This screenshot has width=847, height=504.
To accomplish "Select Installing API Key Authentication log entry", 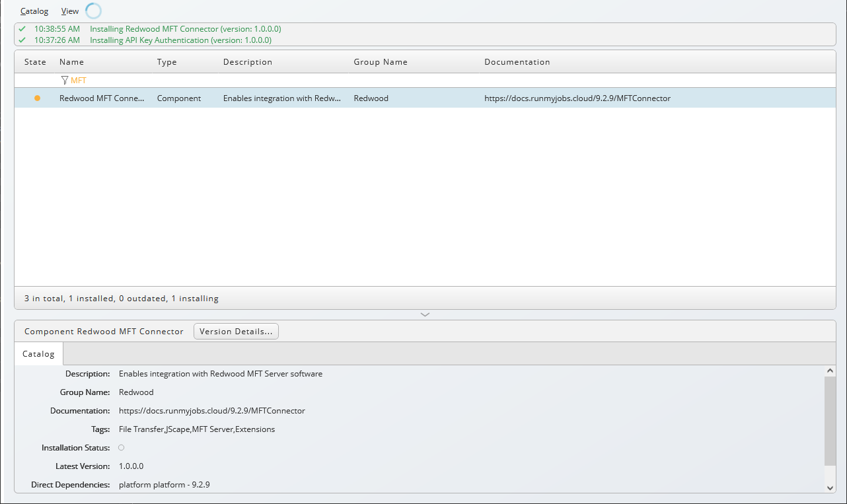I will (x=180, y=40).
